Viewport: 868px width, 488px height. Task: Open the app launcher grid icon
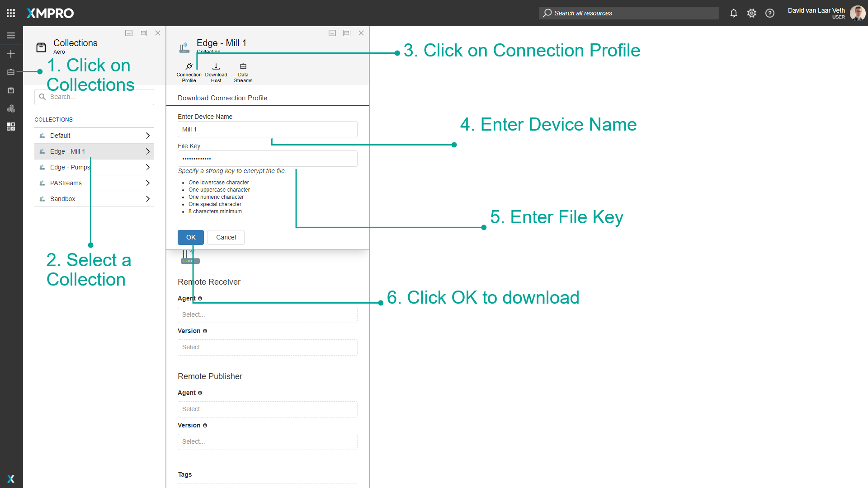point(11,13)
